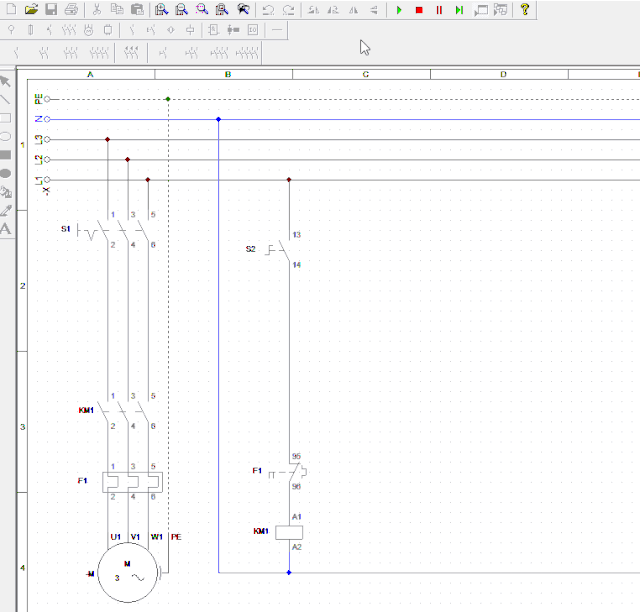Select the text tool letter A
The height and width of the screenshot is (612, 640).
click(5, 228)
